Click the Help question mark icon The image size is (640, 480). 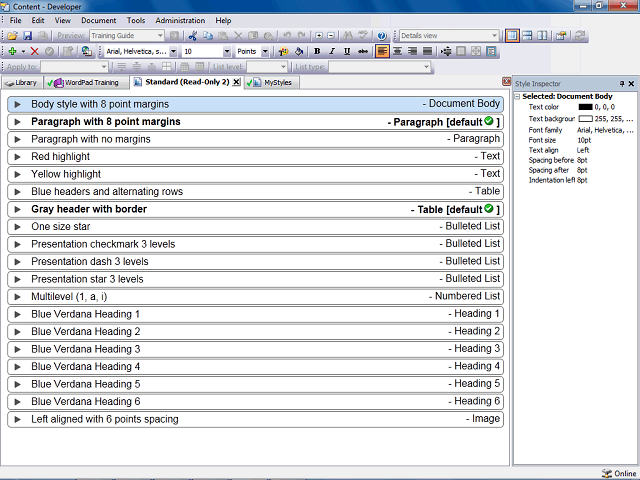(381, 36)
